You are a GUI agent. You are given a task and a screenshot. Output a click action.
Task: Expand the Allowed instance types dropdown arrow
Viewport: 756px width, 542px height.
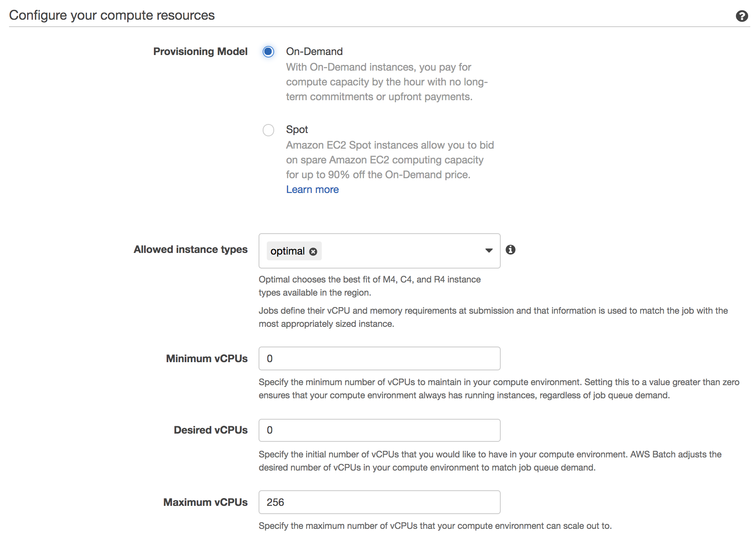[x=489, y=250]
